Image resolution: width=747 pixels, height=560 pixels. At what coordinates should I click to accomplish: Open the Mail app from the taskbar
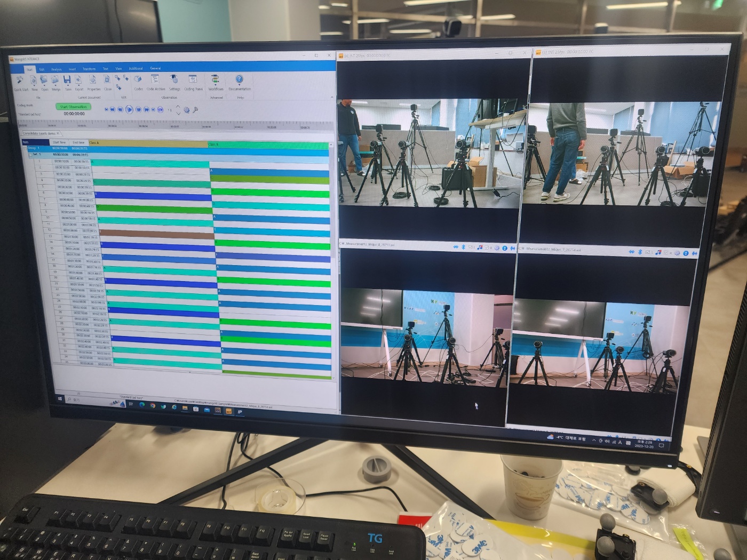click(x=206, y=410)
